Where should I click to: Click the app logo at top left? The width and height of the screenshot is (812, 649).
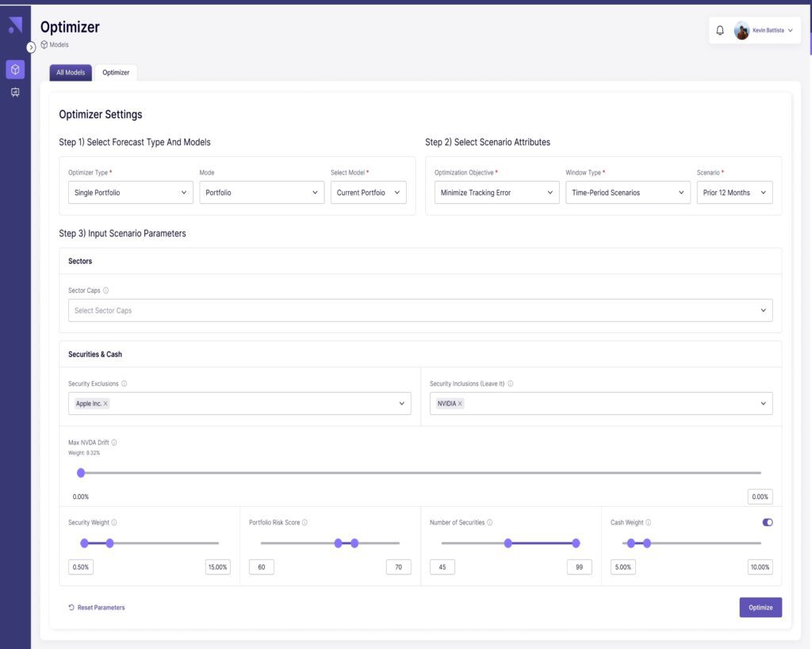[x=15, y=25]
